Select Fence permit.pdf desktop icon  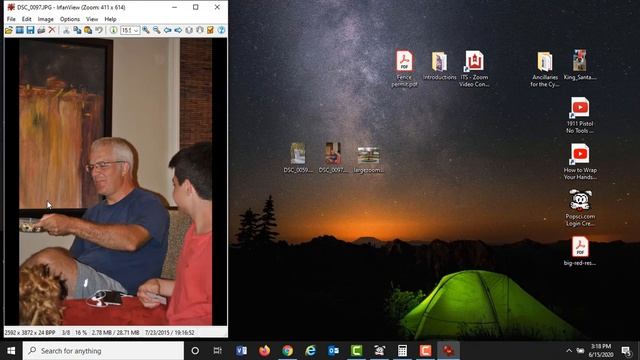(404, 69)
